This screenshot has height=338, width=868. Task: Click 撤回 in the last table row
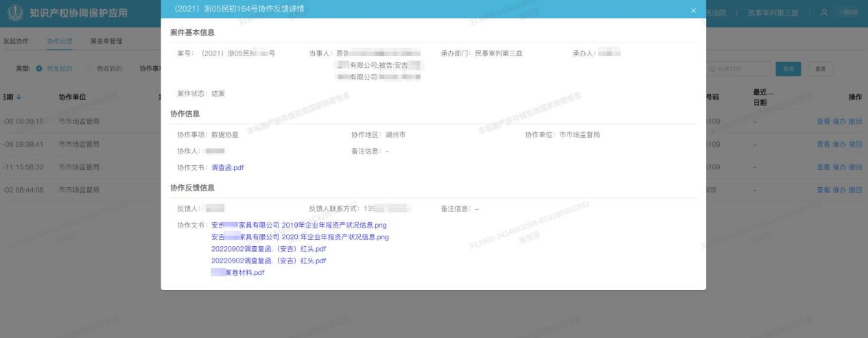tap(855, 190)
